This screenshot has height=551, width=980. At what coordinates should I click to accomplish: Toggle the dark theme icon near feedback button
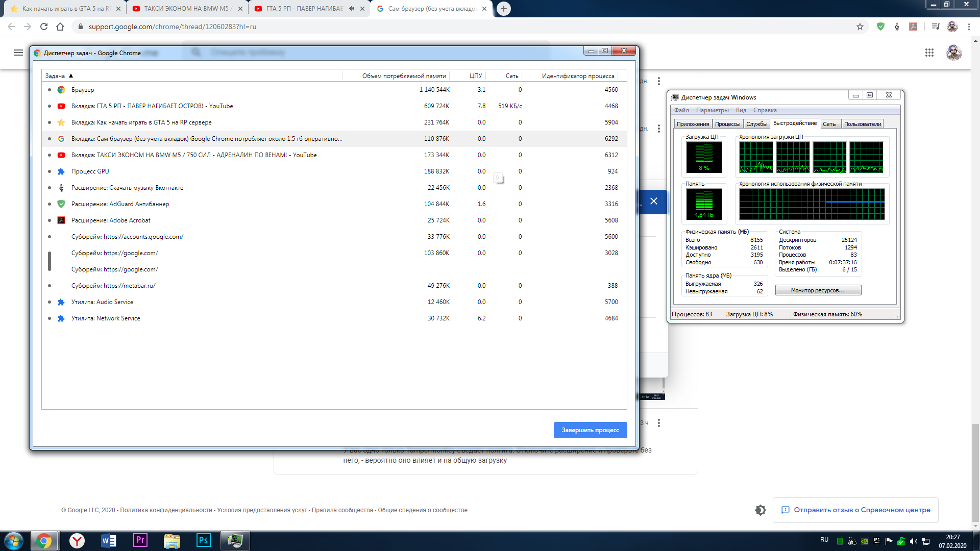(x=761, y=510)
